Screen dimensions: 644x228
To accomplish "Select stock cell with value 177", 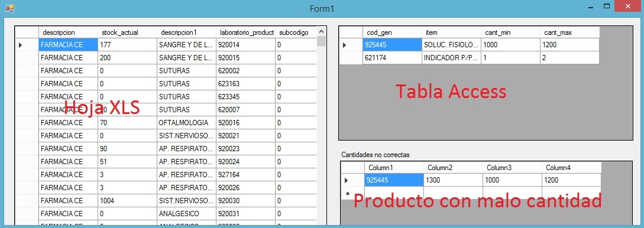I will click(x=127, y=45).
